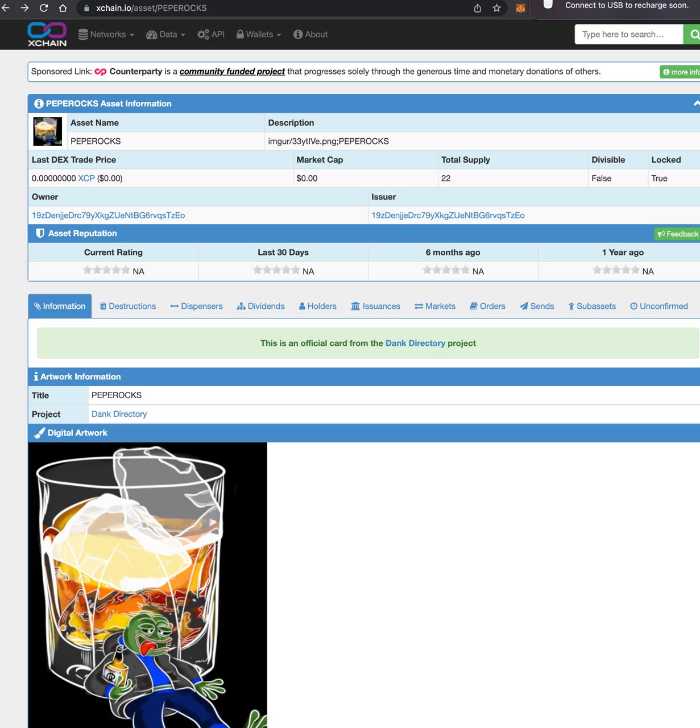Click the 1 Year ago rating stars

click(616, 270)
